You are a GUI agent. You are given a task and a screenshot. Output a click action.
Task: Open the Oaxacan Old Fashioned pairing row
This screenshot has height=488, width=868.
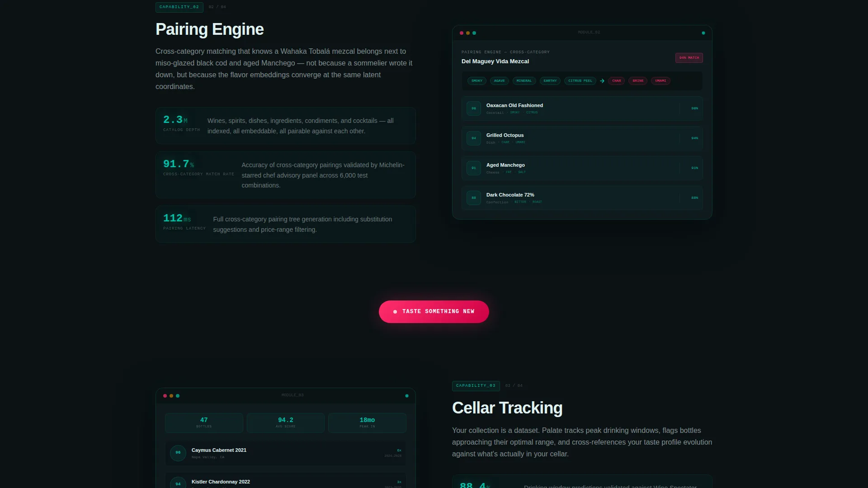582,108
